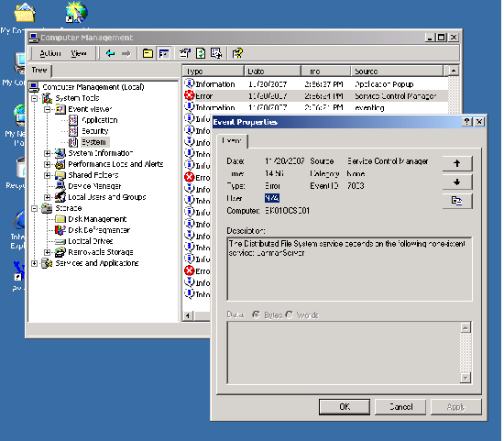Maximize the Computer Management window
This screenshot has width=504, height=441.
442,38
